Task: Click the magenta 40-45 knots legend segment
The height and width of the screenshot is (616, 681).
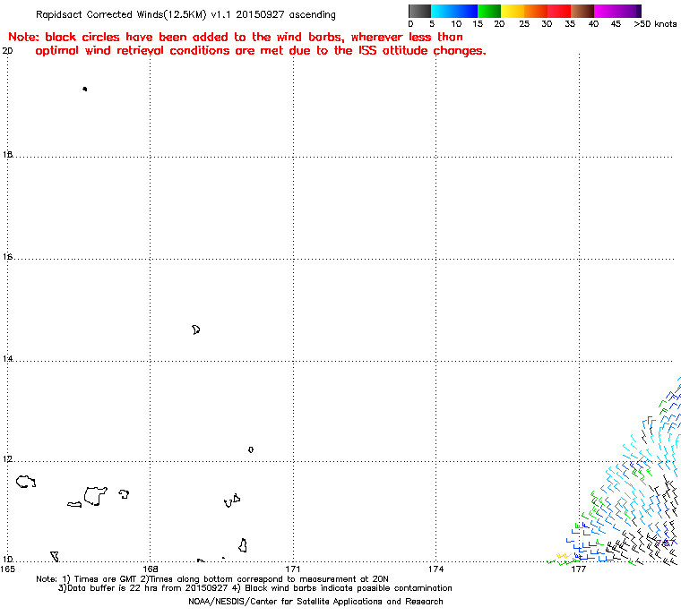Action: 606,11
